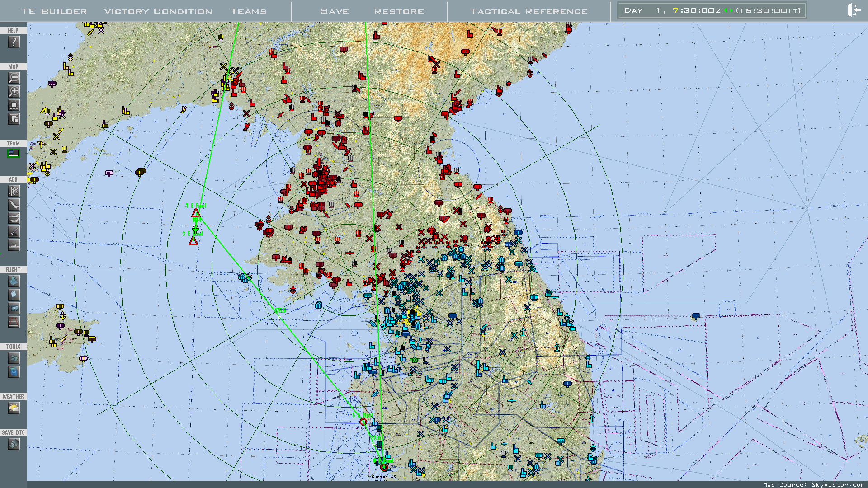Select the red triangle waypoint 3 E Fuel
This screenshot has width=868, height=488.
click(x=193, y=241)
